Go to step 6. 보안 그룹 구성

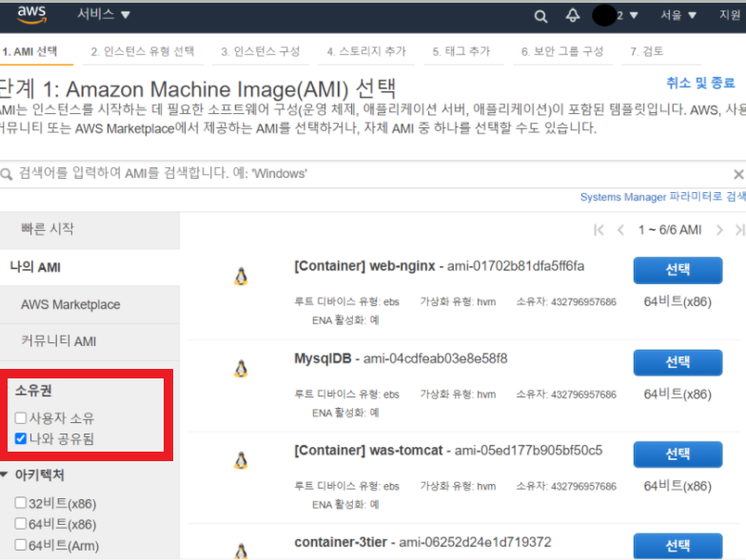point(562,51)
